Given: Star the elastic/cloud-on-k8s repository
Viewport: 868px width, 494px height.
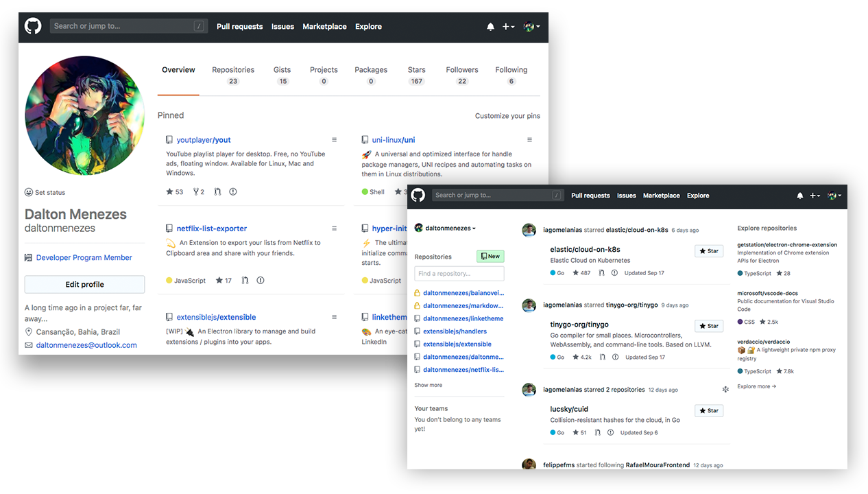Looking at the screenshot, I should 709,251.
